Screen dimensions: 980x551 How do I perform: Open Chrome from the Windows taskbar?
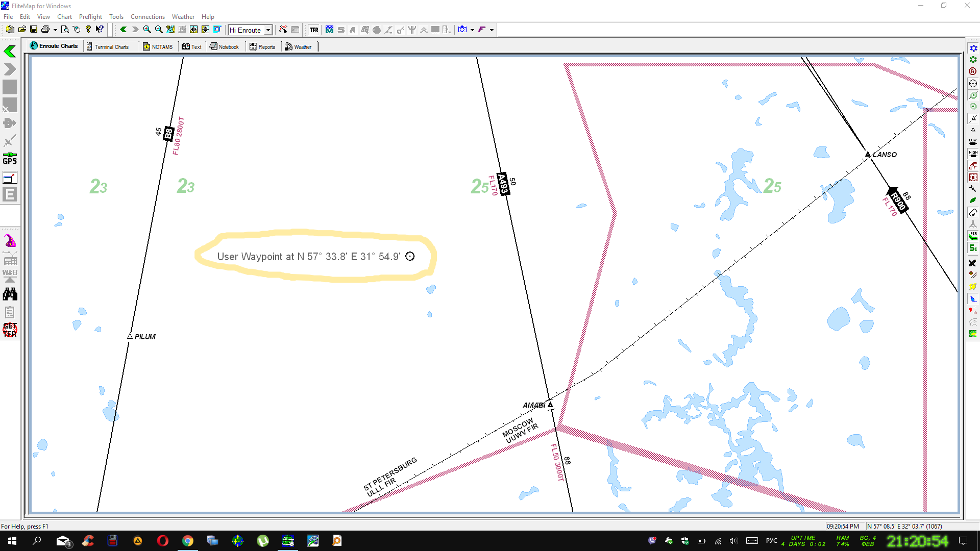[x=188, y=541]
